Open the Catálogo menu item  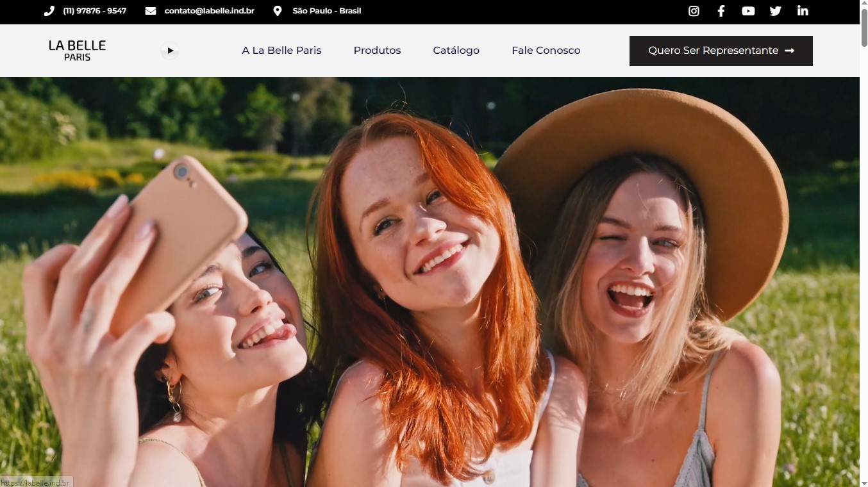tap(456, 50)
